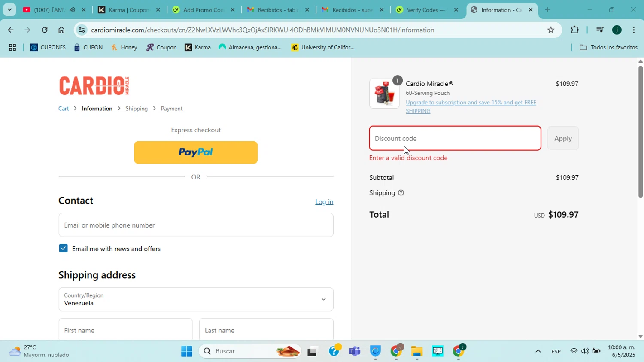Open Microsoft Teams in taskbar
This screenshot has width=644, height=362.
[355, 352]
